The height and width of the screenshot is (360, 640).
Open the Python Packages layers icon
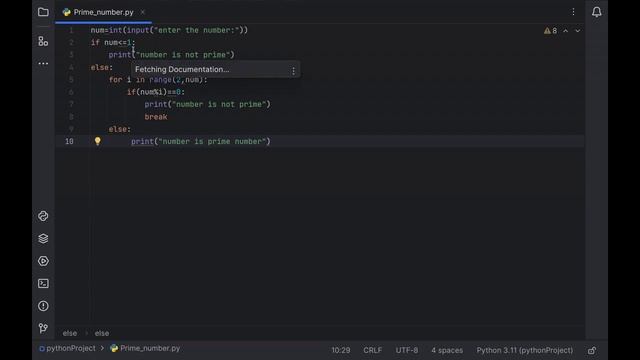coord(43,238)
